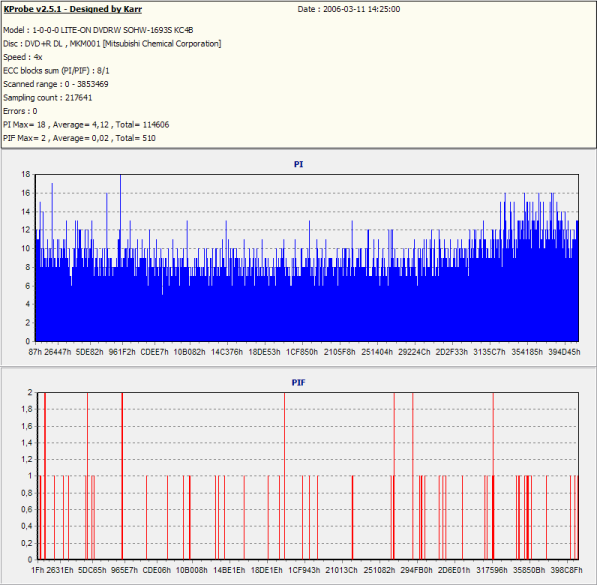Click ECC blocks sum (PI/PIF) : 8/1
This screenshot has height=585, width=597.
tap(56, 71)
